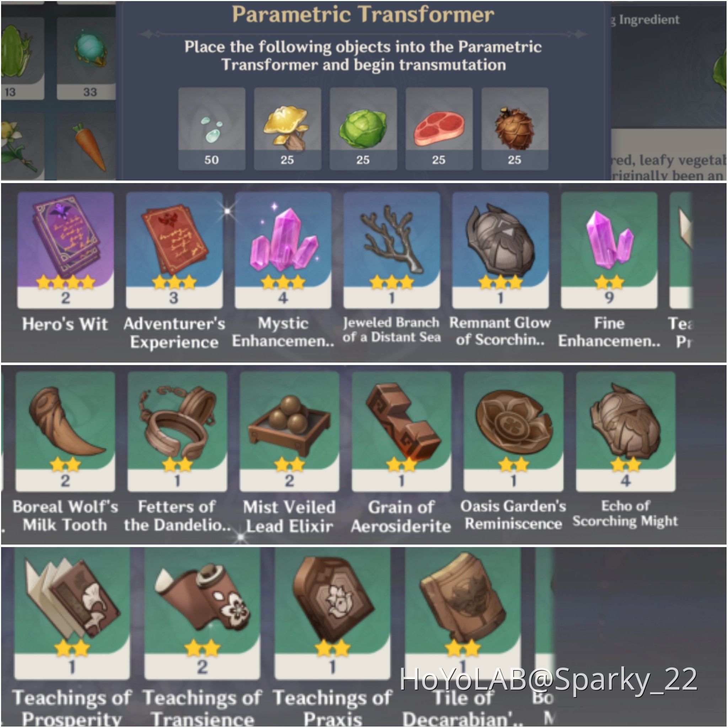Choose the Grain of Aerosiderite item

pos(401,432)
